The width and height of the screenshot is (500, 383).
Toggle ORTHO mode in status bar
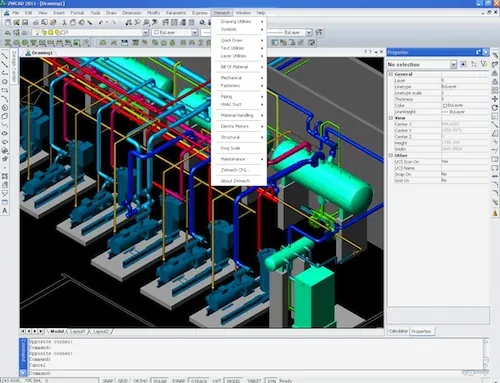[140, 381]
